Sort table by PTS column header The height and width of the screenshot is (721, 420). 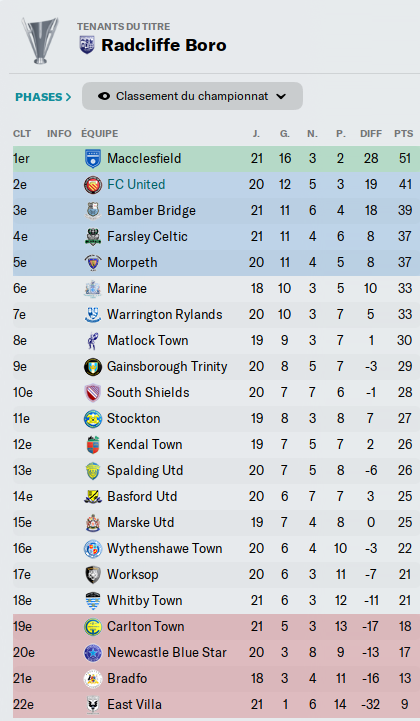coord(403,134)
